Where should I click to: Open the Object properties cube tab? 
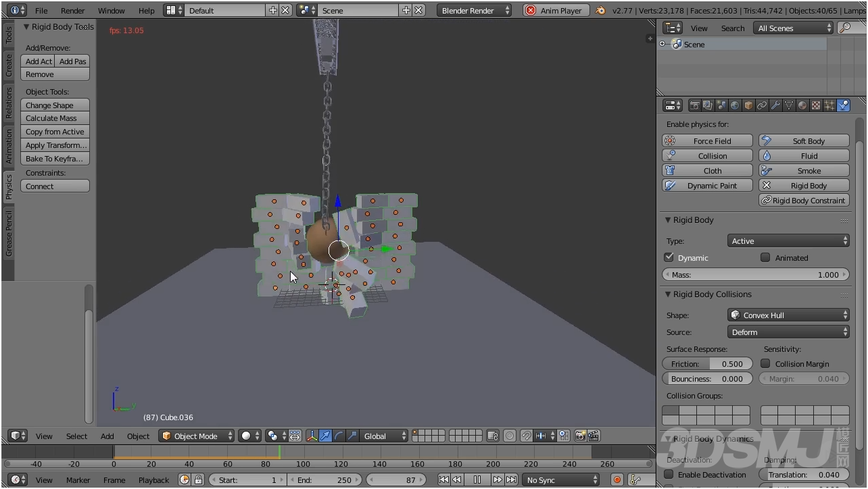(x=748, y=105)
